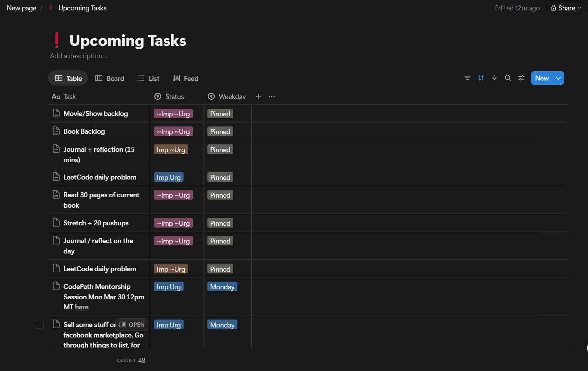
Task: Go to New page in the breadcrumb
Action: (22, 8)
